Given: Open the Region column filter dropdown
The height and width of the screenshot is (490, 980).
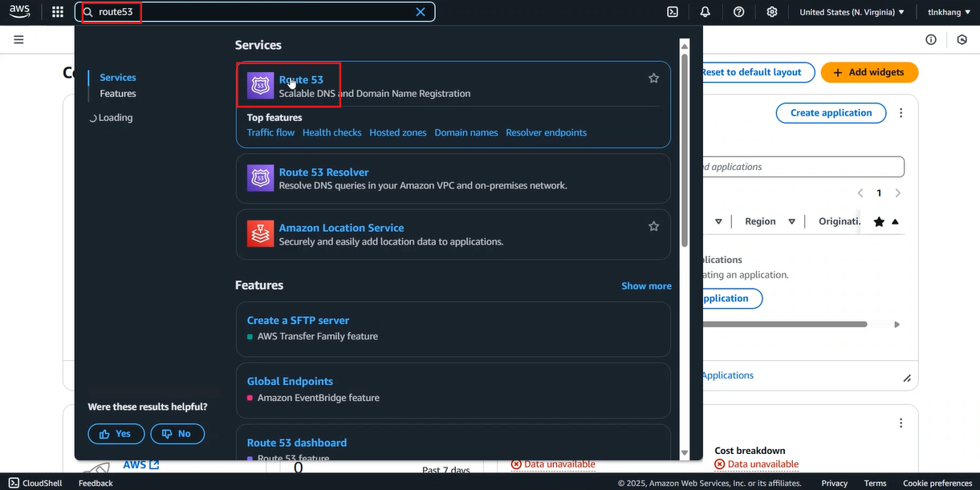Looking at the screenshot, I should pyautogui.click(x=791, y=222).
